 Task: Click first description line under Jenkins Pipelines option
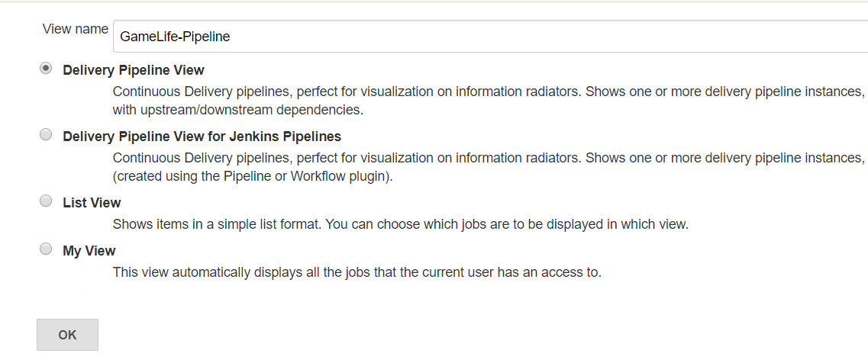click(x=489, y=158)
